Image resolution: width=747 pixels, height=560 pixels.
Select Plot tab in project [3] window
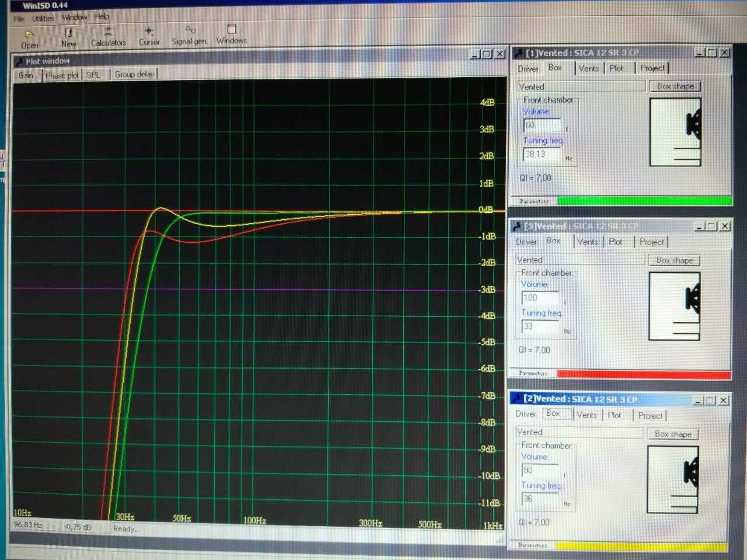tap(615, 242)
